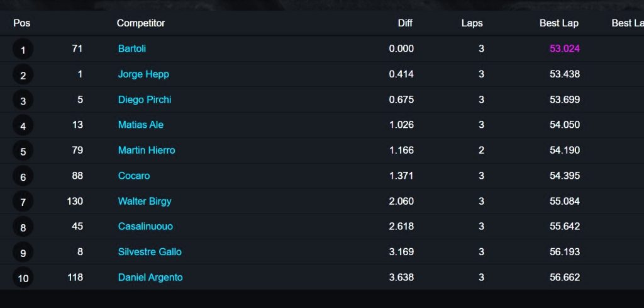The width and height of the screenshot is (644, 308).
Task: View Martin Hierro's results
Action: (147, 150)
